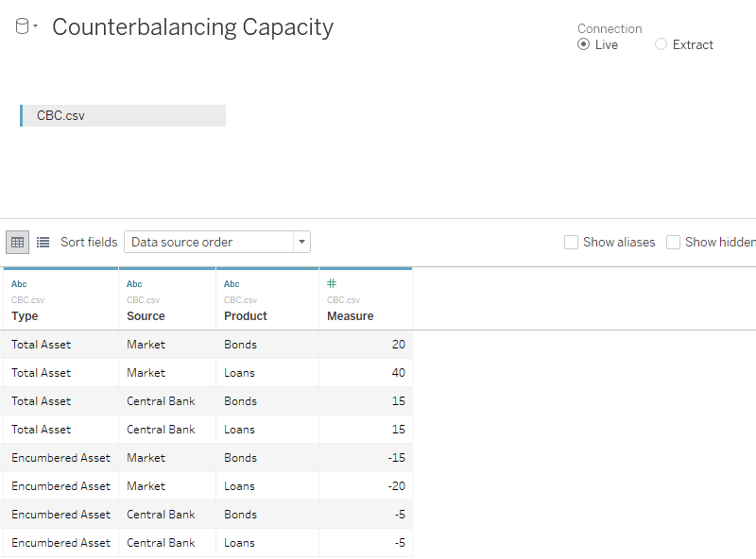Click the first Encumbered Asset cell
The height and width of the screenshot is (559, 756).
[x=60, y=458]
